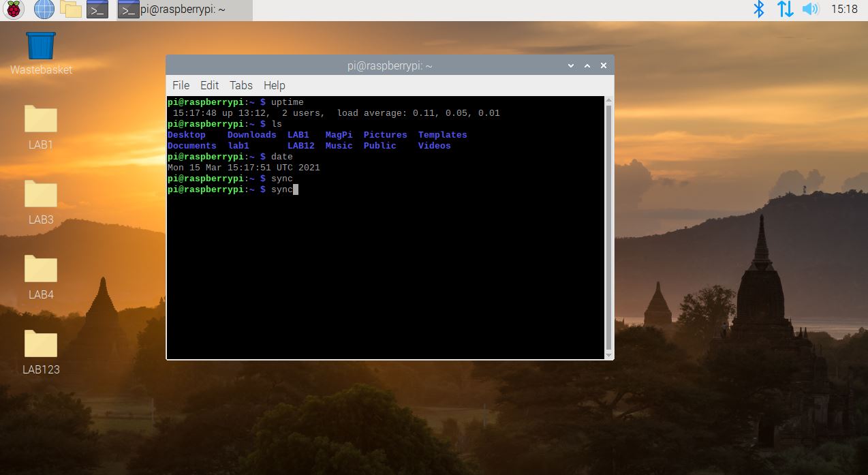Open the Tabs menu in the terminal

[241, 85]
